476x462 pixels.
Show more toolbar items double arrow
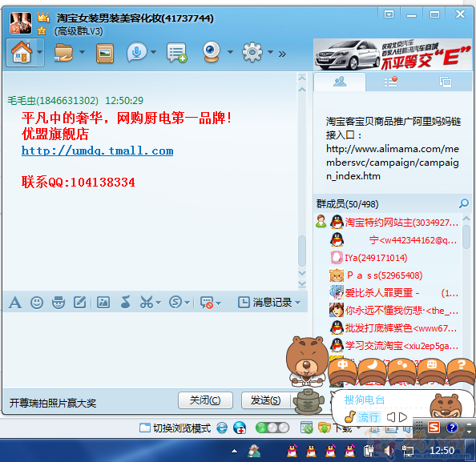point(282,54)
